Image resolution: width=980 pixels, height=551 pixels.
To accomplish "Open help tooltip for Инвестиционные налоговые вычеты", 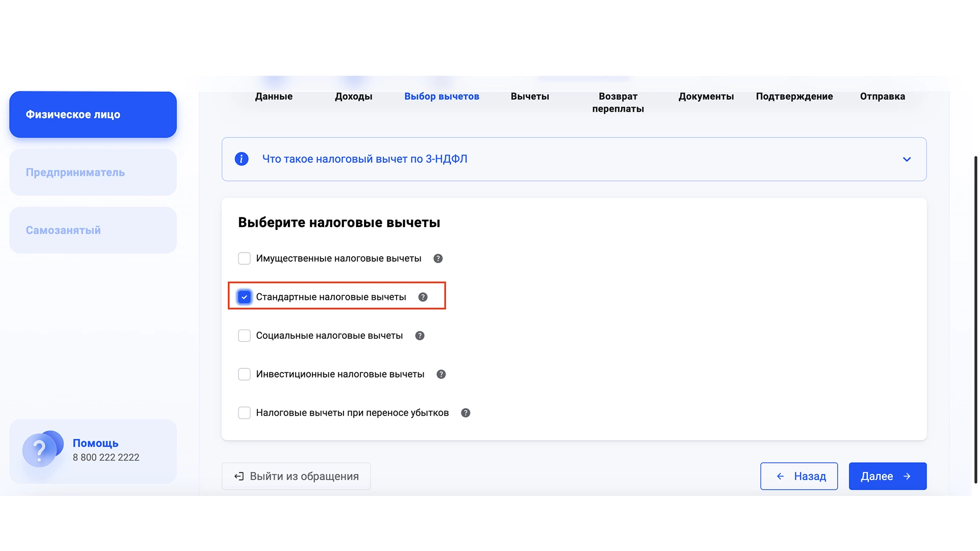I will 441,374.
